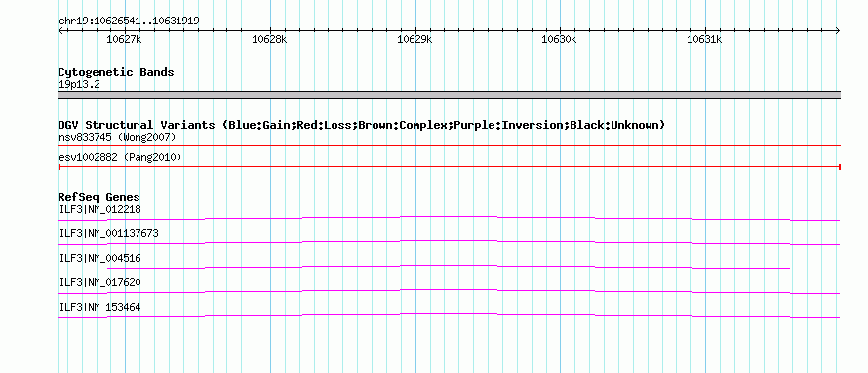
Task: Click the 10630k ruler tick label
Action: click(x=559, y=39)
